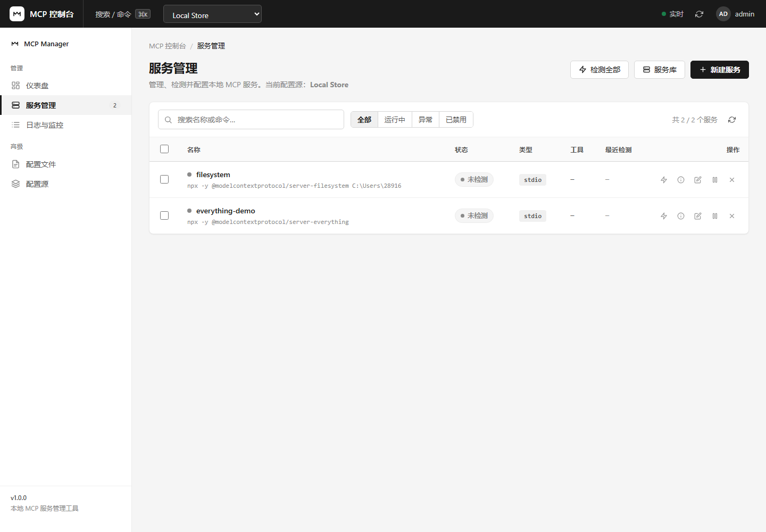This screenshot has height=532, width=766.
Task: Open 仪表盘 in the sidebar
Action: pos(65,86)
